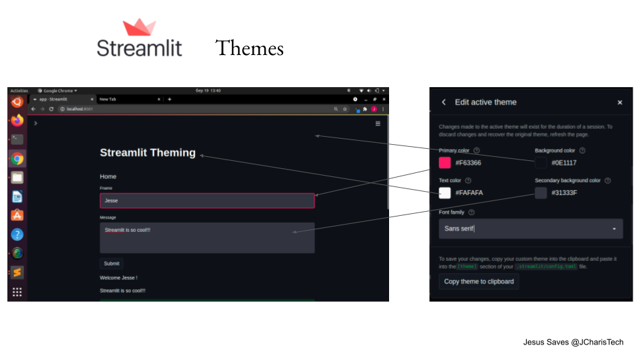644x362 pixels.
Task: Click the volume indicator in top bar
Action: pos(369,90)
